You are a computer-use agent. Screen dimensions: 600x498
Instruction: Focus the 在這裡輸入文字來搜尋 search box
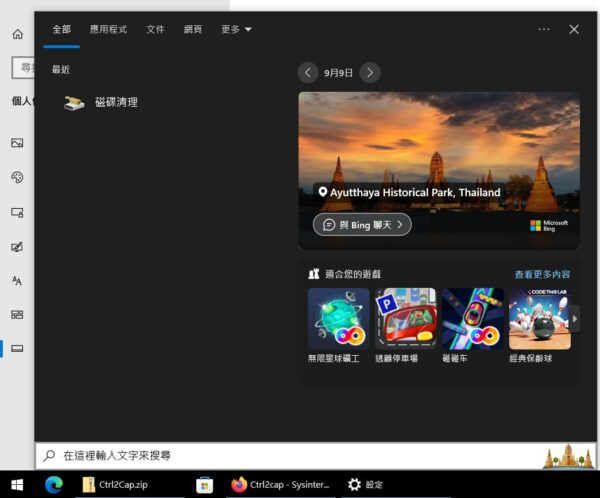point(316,456)
